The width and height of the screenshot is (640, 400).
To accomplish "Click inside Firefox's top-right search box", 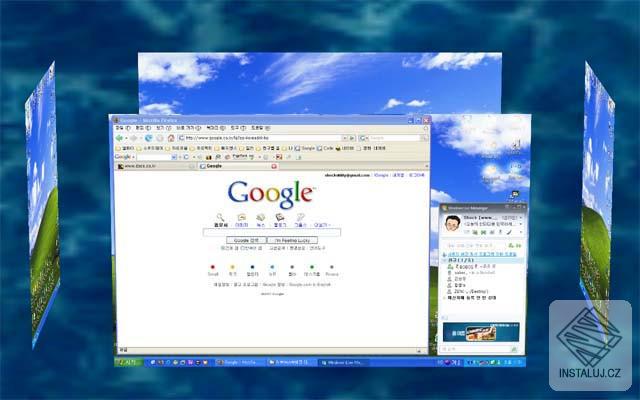I will pos(394,138).
